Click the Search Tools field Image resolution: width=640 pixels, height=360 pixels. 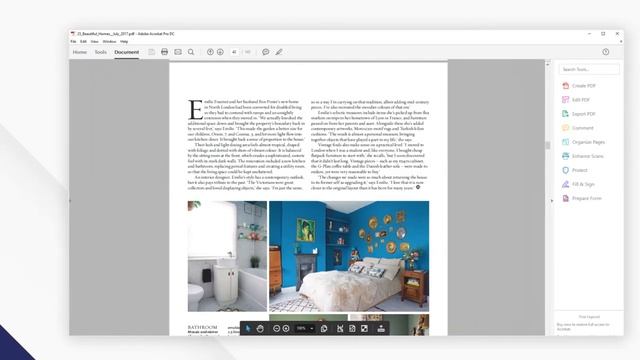pos(589,69)
